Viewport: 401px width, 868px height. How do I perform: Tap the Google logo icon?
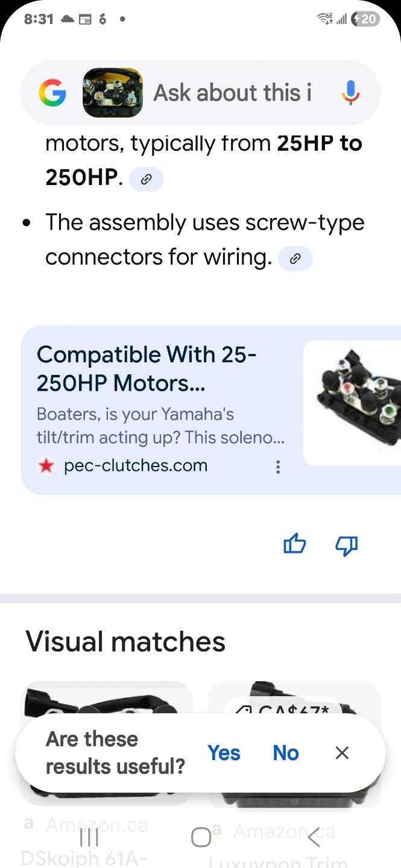point(52,93)
